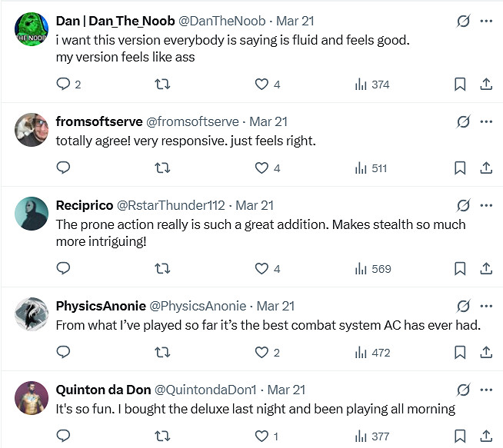Like Quinton da Don's tweet
The height and width of the screenshot is (448, 503).
tap(261, 436)
